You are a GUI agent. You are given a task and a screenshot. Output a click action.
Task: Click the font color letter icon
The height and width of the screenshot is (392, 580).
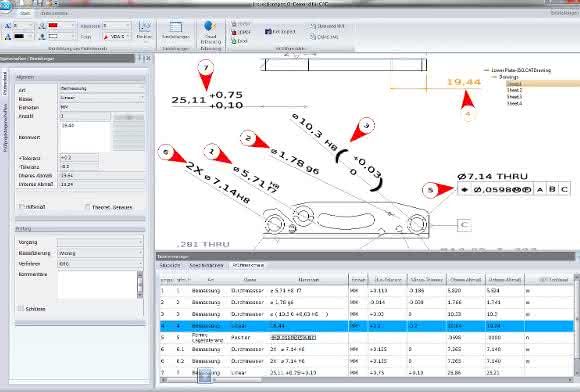[7, 37]
